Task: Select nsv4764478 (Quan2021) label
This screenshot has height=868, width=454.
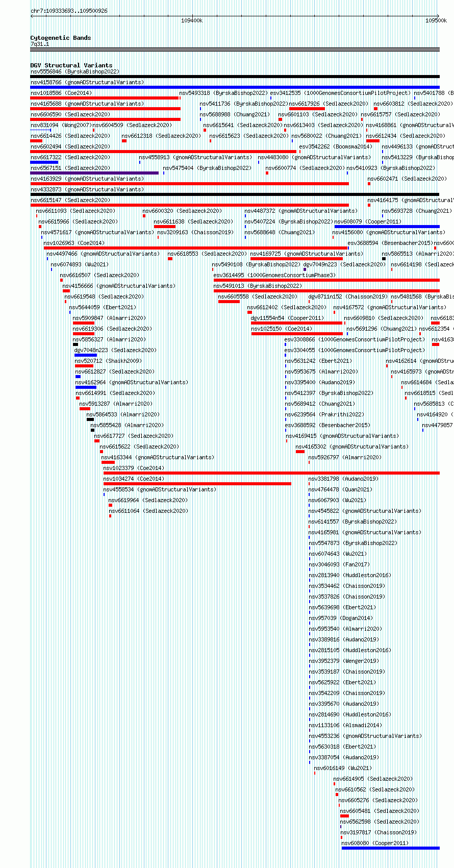Action: 340,490
